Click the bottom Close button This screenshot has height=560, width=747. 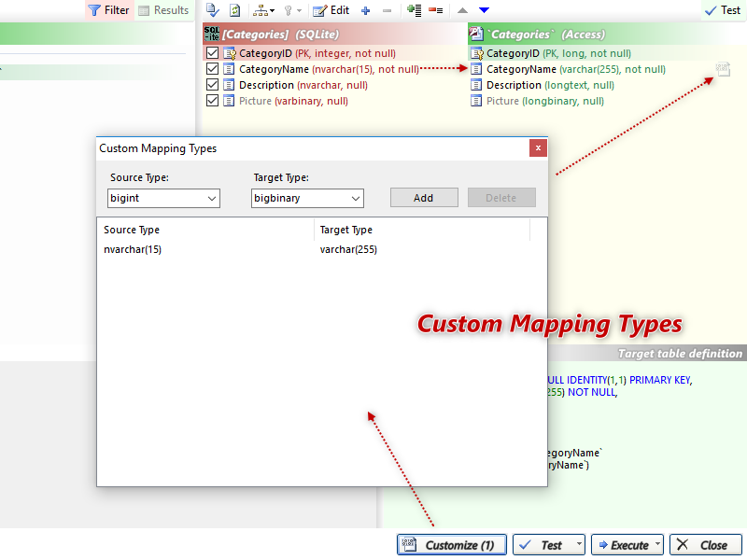click(706, 545)
